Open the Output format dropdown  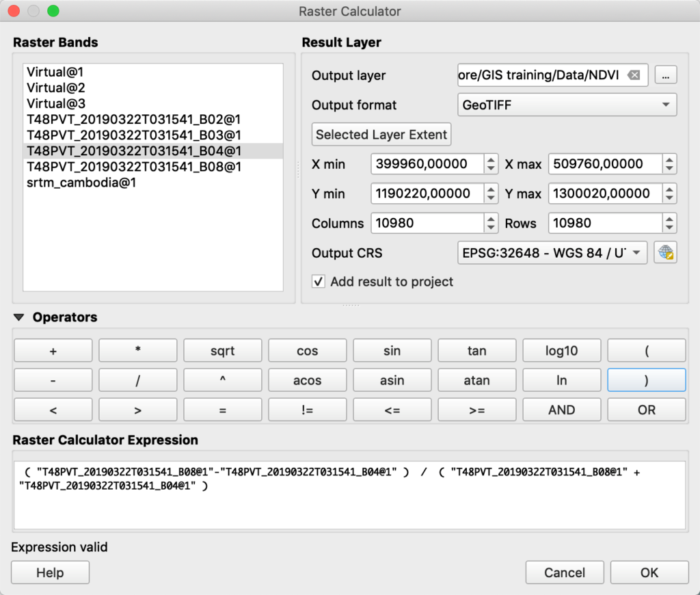567,105
